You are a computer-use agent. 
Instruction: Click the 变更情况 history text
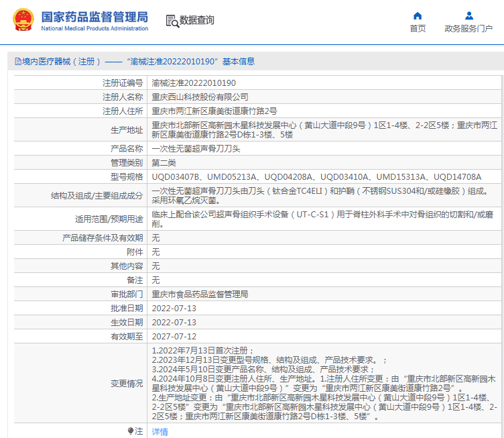pos(324,383)
